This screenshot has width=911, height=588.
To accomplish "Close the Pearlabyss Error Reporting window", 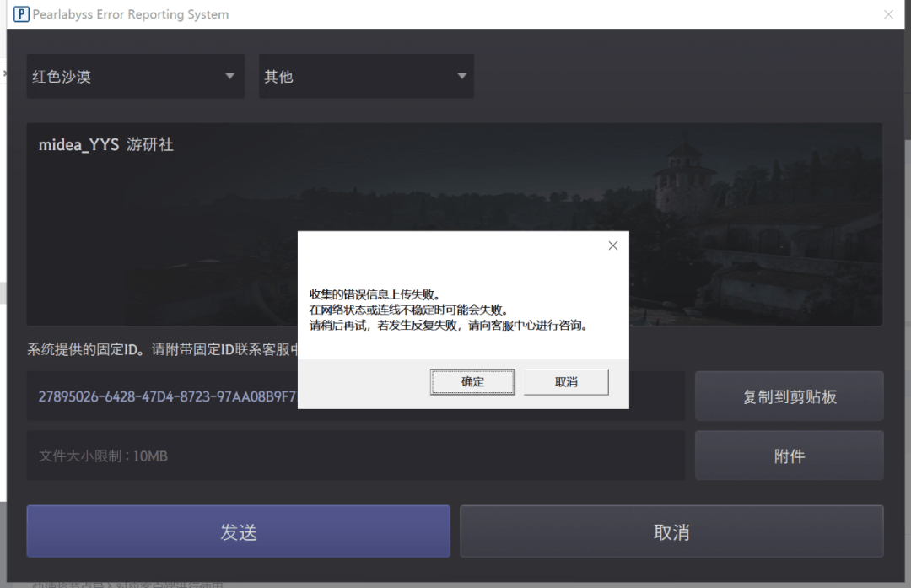I will coord(888,14).
